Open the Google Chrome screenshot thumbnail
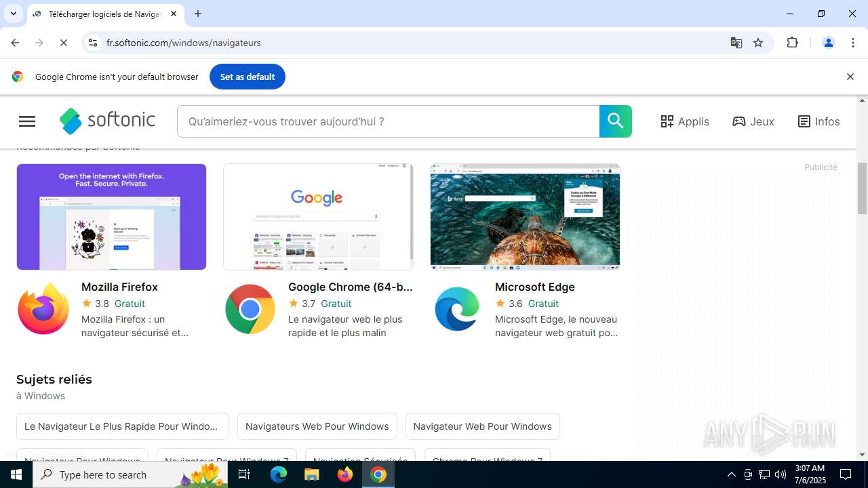Image resolution: width=868 pixels, height=488 pixels. point(318,217)
